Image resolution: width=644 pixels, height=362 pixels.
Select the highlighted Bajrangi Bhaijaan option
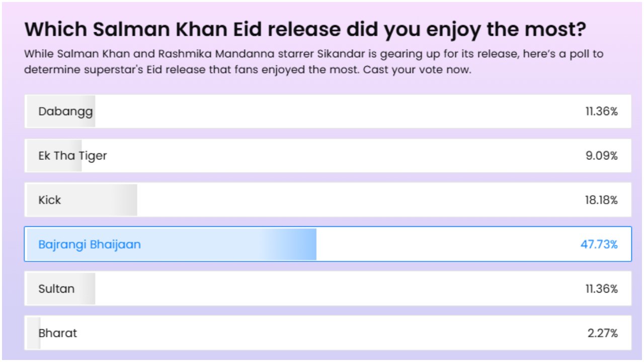click(x=328, y=244)
